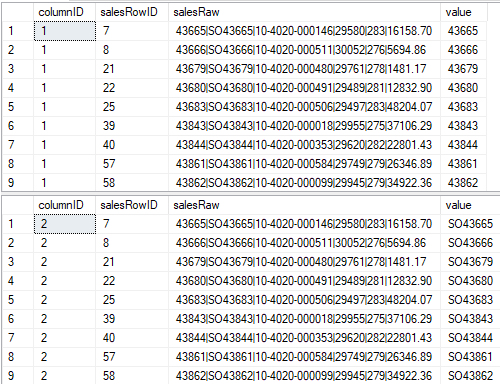This screenshot has height=384, width=500.
Task: Select the value cell 43843 in the top grid
Action: coord(464,126)
